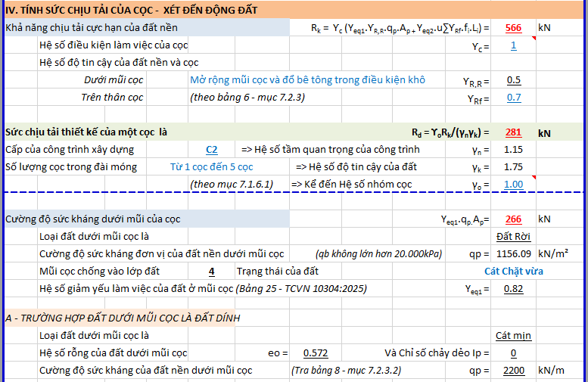Viewport: 588px width, 382px height.
Task: Select the 'Cát Chặt vừa' soil state cell
Action: [513, 272]
